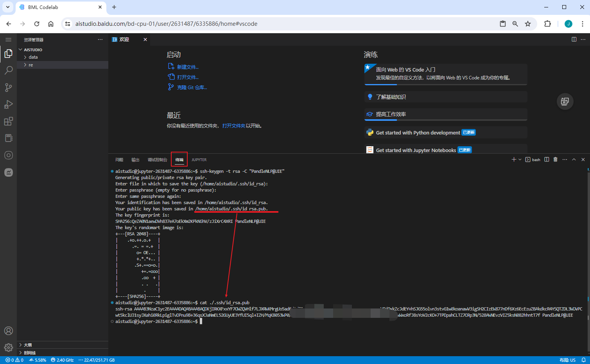The width and height of the screenshot is (590, 364).
Task: Click the floating document widget icon
Action: (x=565, y=102)
